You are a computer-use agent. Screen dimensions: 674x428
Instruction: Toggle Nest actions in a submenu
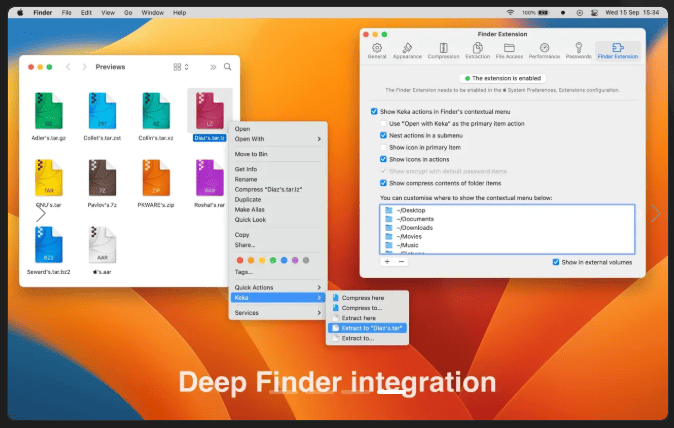(383, 135)
